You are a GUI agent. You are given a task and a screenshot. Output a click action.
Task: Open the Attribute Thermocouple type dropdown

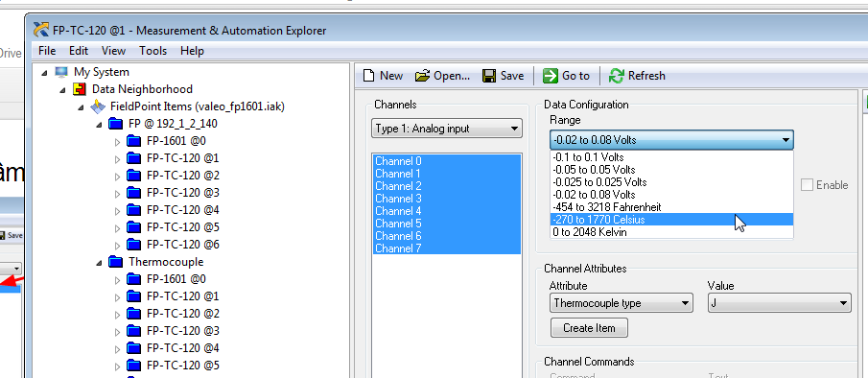coord(622,303)
